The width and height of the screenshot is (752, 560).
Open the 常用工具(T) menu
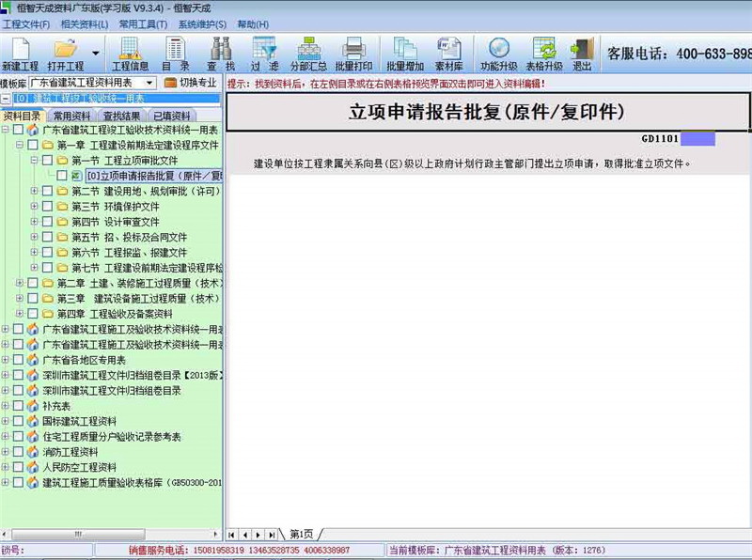143,24
